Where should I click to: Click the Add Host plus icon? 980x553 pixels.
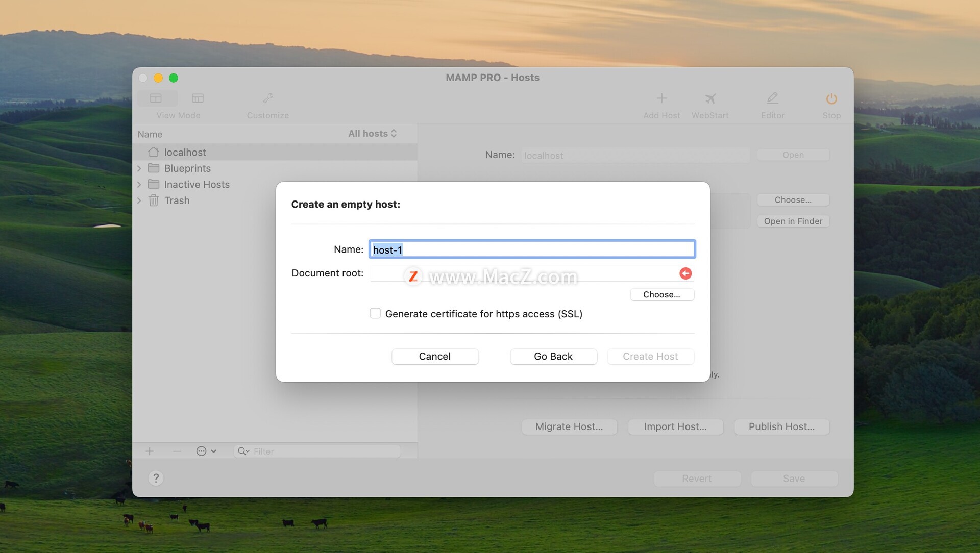[661, 98]
